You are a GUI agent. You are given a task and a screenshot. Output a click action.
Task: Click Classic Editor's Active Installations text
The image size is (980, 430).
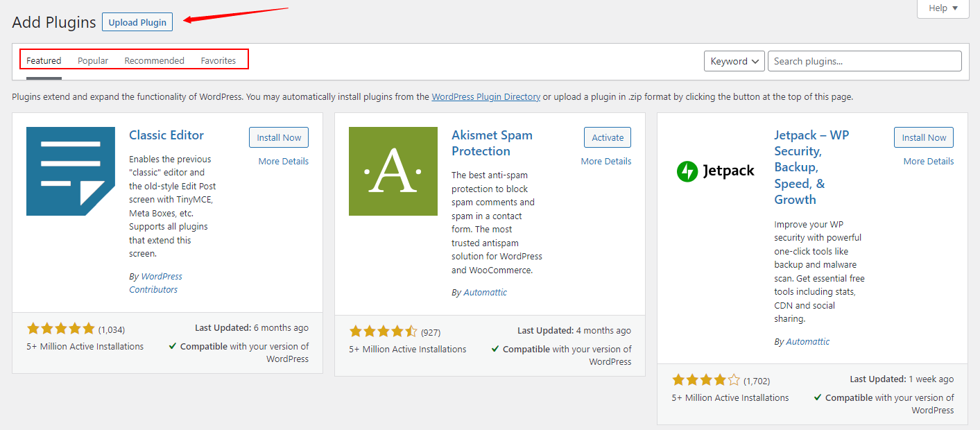point(85,346)
